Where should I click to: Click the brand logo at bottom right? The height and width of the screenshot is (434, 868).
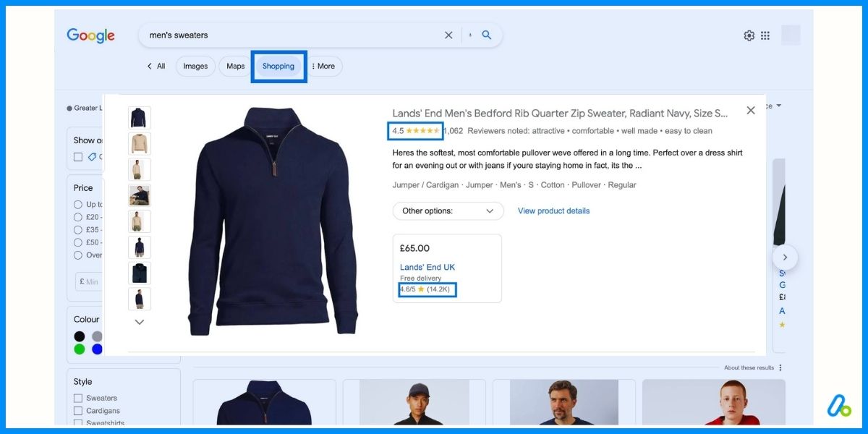[840, 406]
